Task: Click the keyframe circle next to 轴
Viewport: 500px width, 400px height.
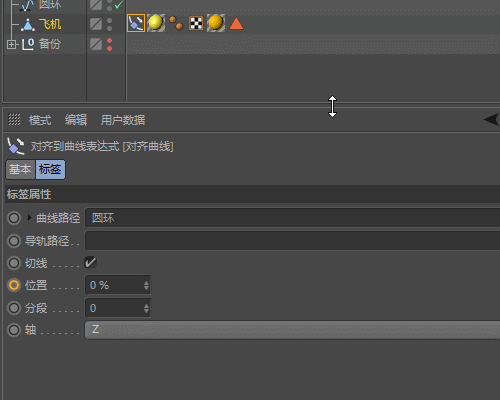Action: coord(14,330)
